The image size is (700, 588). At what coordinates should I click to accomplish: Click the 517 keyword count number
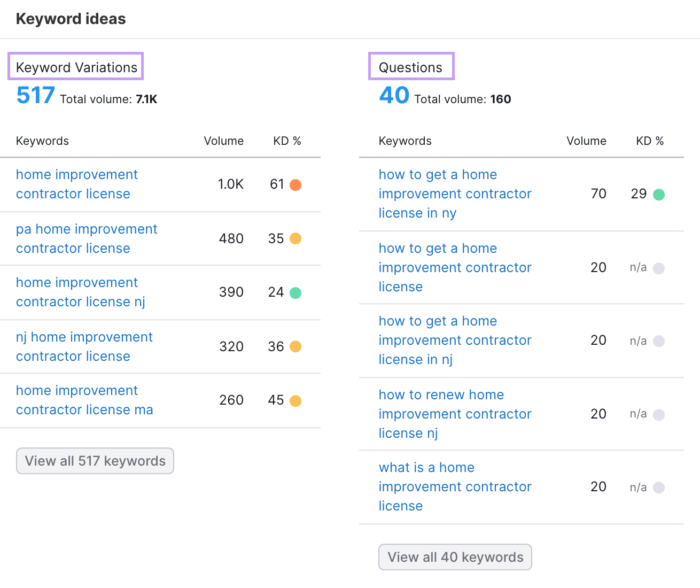pyautogui.click(x=35, y=95)
